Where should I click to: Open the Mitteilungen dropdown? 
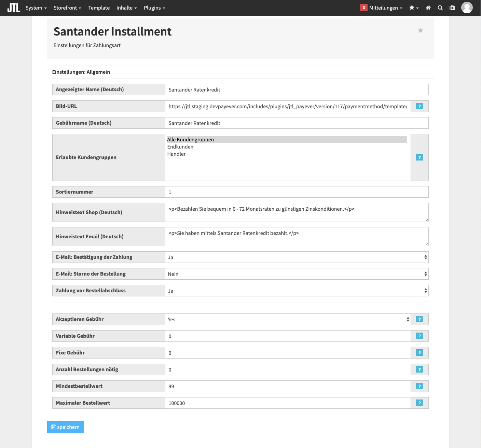coord(386,8)
